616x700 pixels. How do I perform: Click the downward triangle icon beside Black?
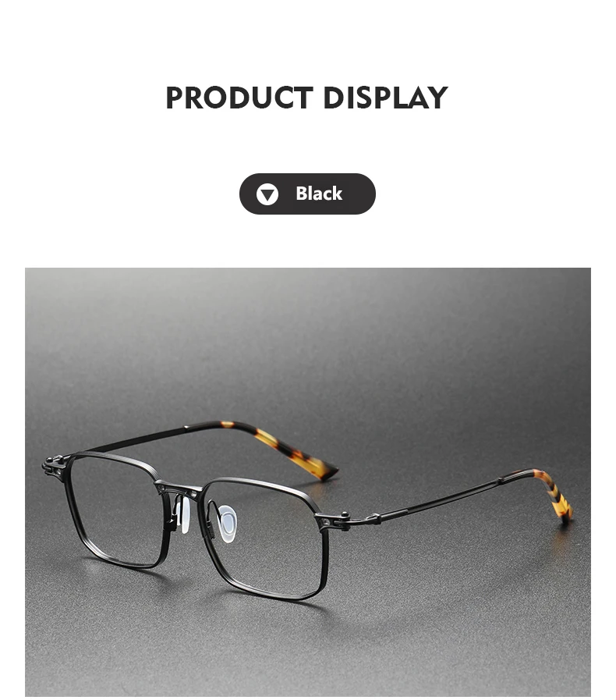(267, 194)
